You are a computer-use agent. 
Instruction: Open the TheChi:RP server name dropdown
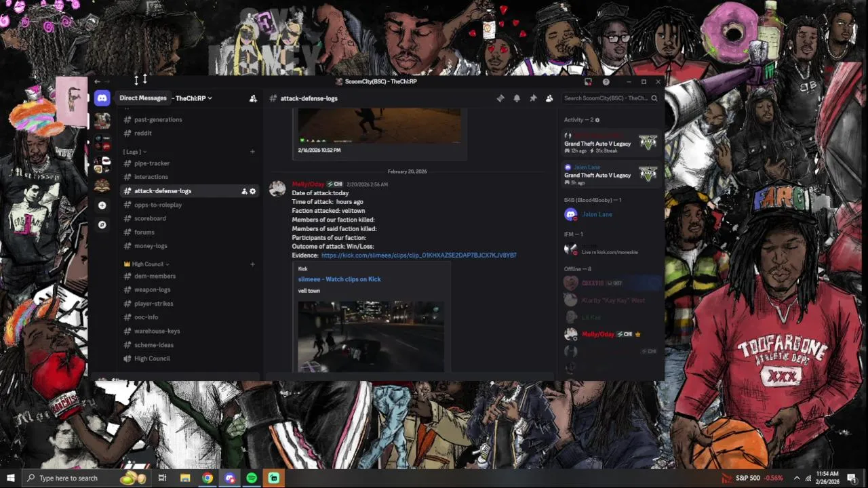(x=194, y=98)
